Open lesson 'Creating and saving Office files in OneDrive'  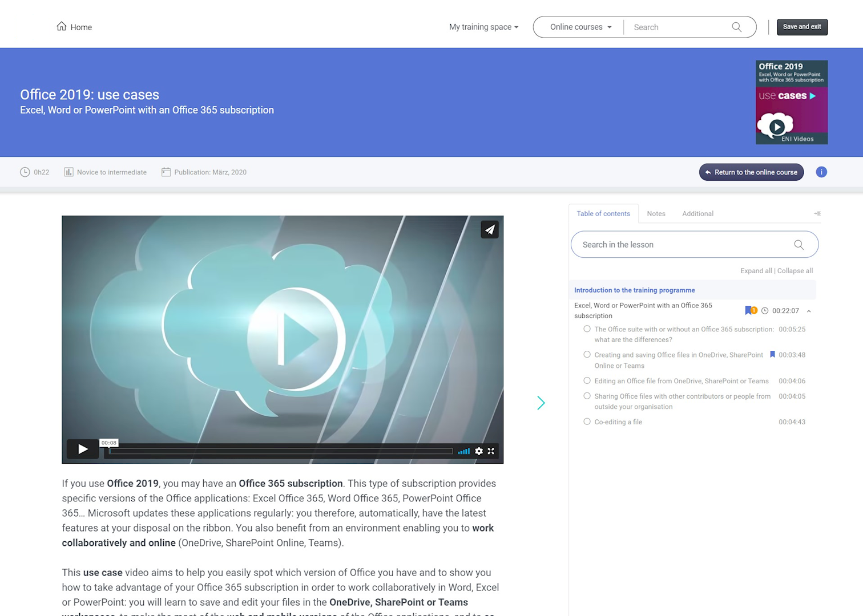click(679, 360)
